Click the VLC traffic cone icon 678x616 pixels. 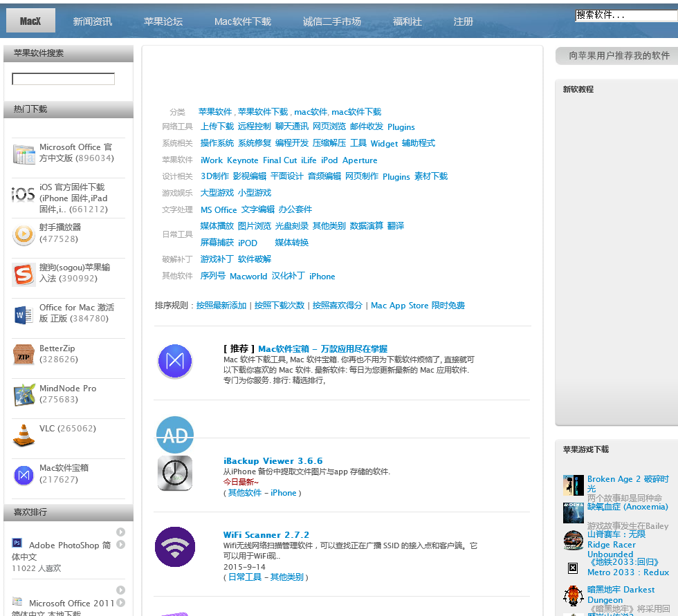pos(24,435)
